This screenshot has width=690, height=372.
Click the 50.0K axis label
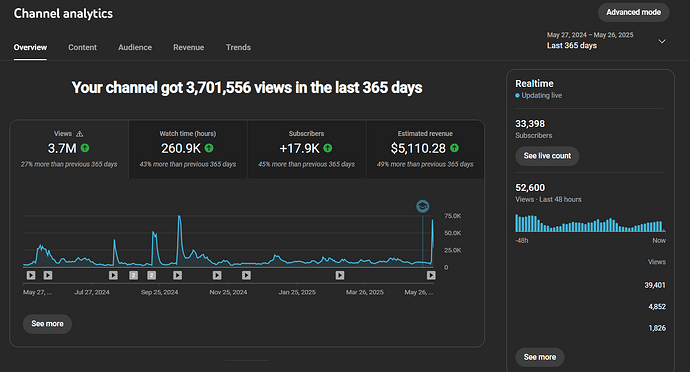coord(452,233)
